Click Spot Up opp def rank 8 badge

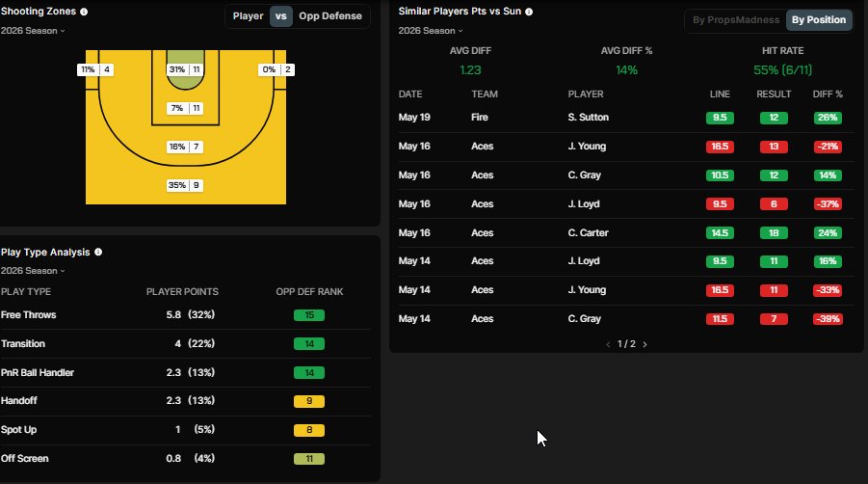pos(309,430)
